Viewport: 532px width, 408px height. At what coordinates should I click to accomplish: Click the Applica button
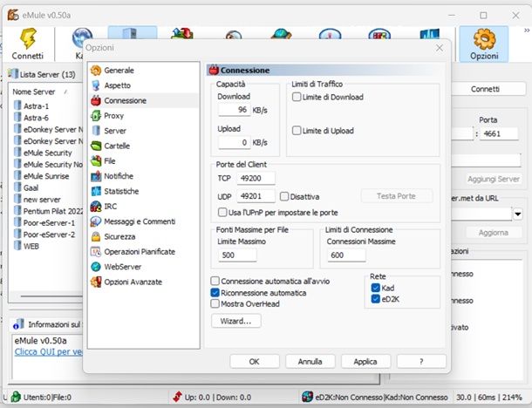point(365,362)
